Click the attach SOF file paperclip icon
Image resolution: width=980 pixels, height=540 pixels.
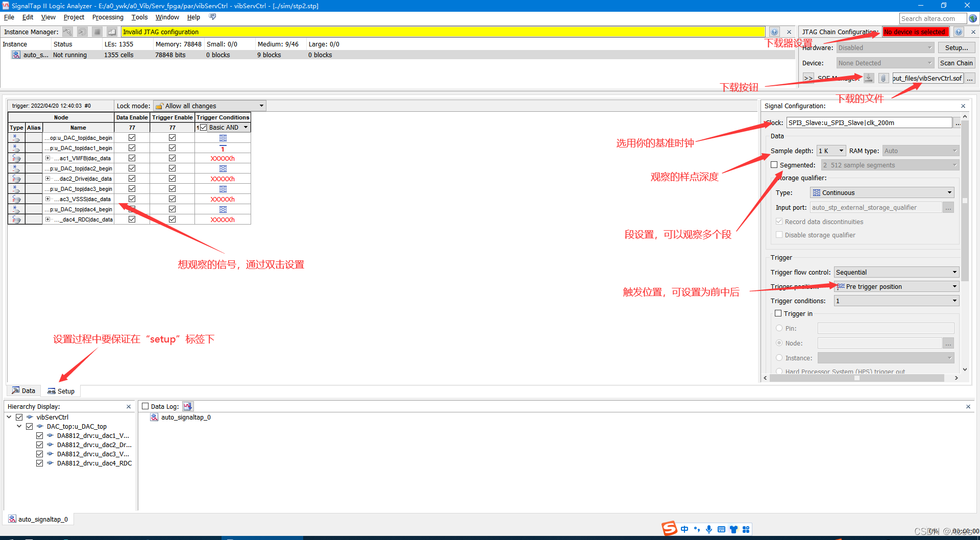(884, 78)
